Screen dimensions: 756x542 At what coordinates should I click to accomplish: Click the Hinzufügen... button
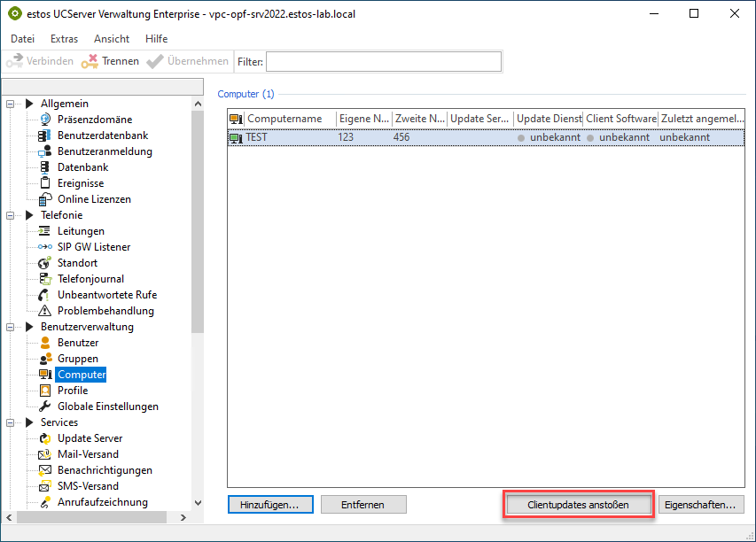pyautogui.click(x=269, y=505)
